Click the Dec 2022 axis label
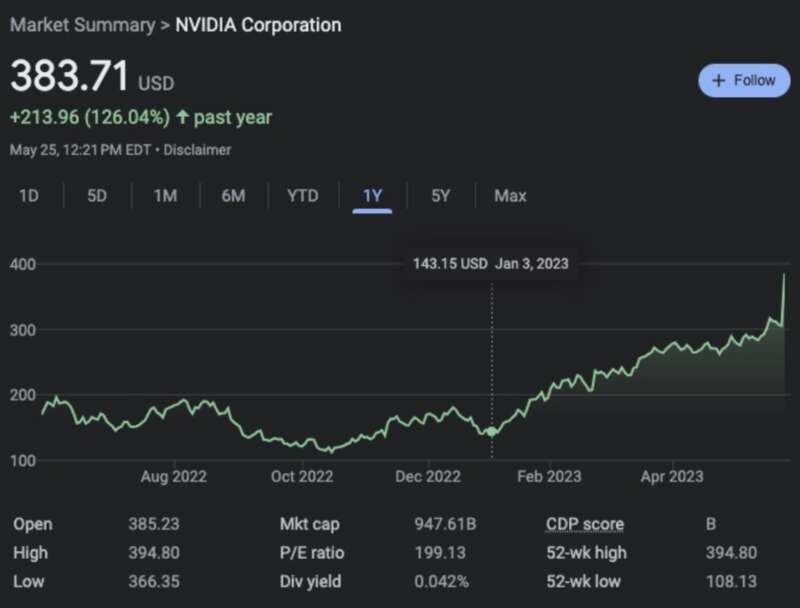The height and width of the screenshot is (608, 800). [428, 476]
